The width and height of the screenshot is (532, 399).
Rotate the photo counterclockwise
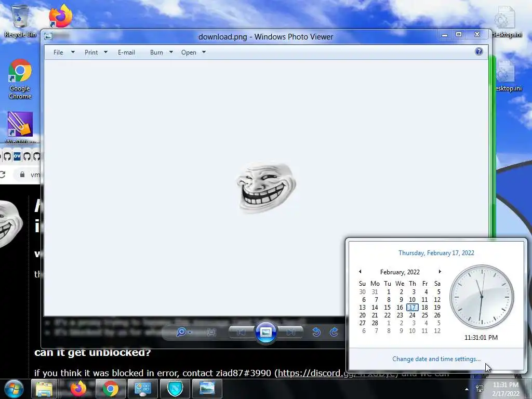[x=316, y=332]
